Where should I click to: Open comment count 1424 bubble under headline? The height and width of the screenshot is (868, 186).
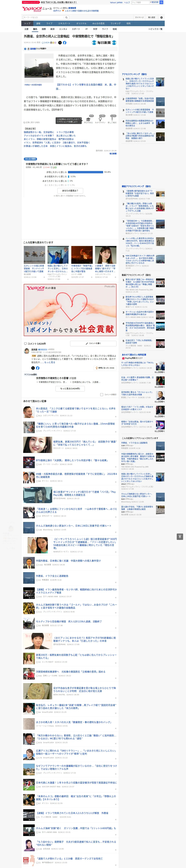(x=46, y=43)
